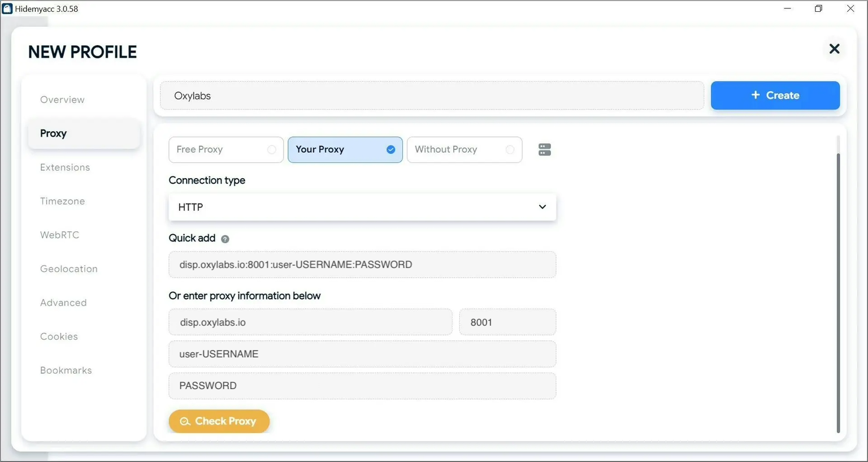
Task: Open the Overview tab in sidebar
Action: pyautogui.click(x=62, y=100)
